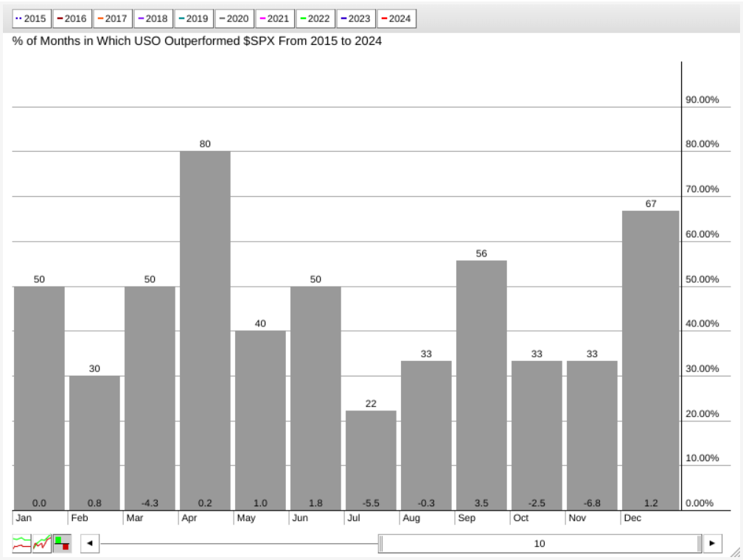Toggle the 2016 year legend button
This screenshot has width=743, height=560.
pyautogui.click(x=71, y=18)
